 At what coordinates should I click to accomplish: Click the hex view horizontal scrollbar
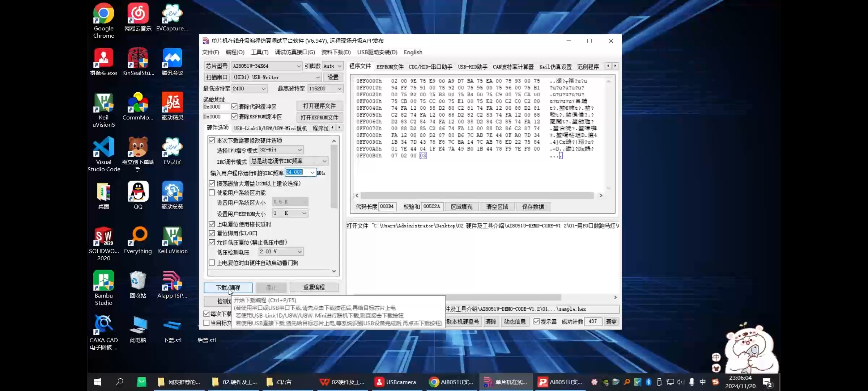pos(477,195)
